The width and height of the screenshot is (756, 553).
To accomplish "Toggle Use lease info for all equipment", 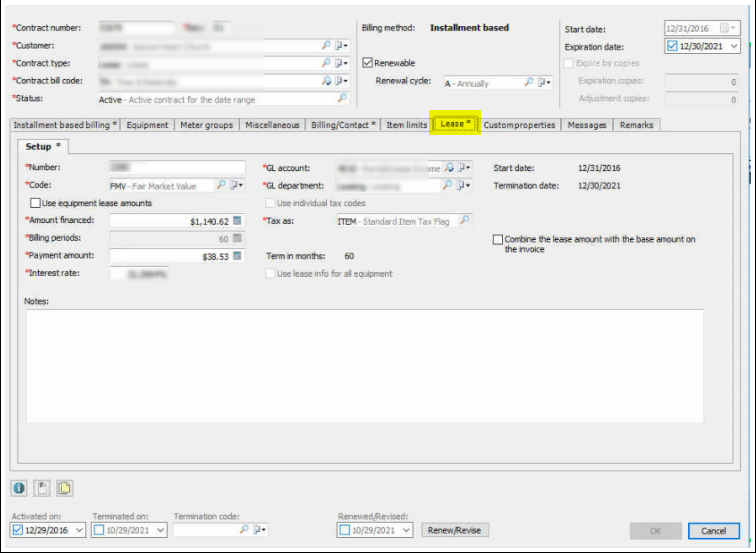I will [270, 273].
